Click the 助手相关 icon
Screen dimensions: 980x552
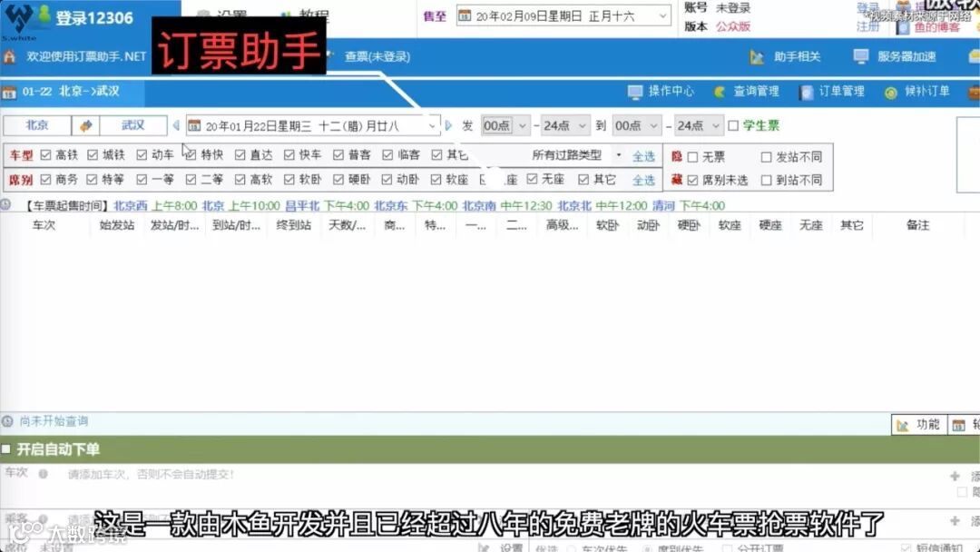coord(757,57)
